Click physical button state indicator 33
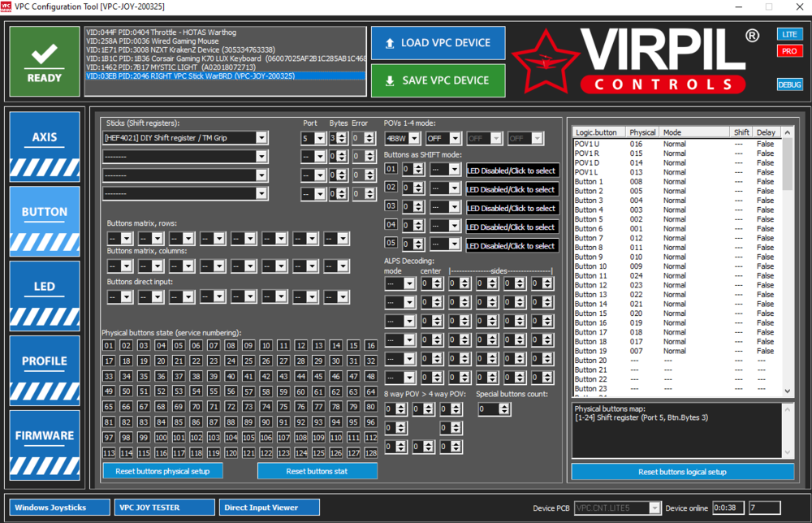The height and width of the screenshot is (523, 812). coord(109,377)
